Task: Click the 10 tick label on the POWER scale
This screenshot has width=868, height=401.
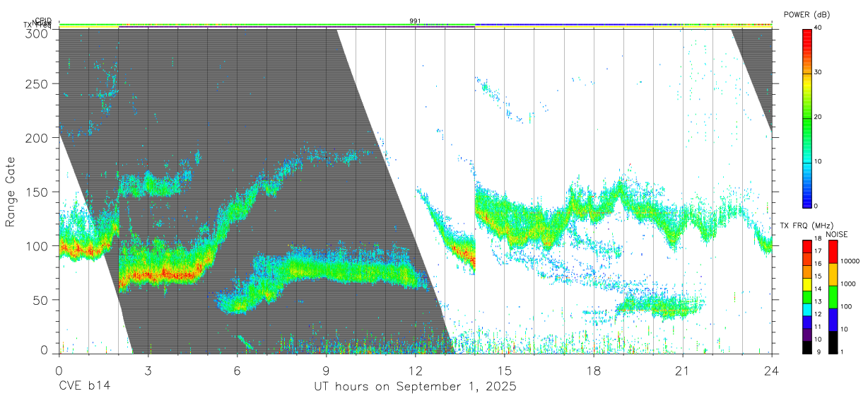Action: (x=819, y=161)
